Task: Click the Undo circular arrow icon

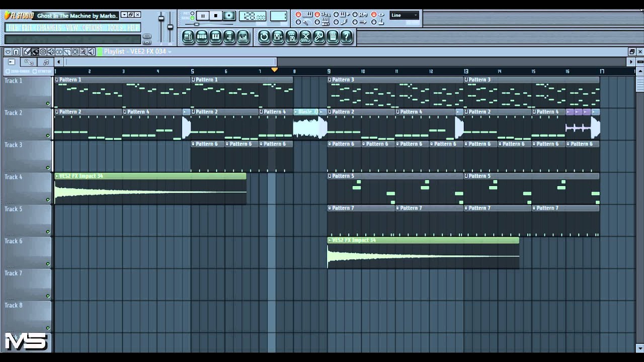Action: [264, 36]
